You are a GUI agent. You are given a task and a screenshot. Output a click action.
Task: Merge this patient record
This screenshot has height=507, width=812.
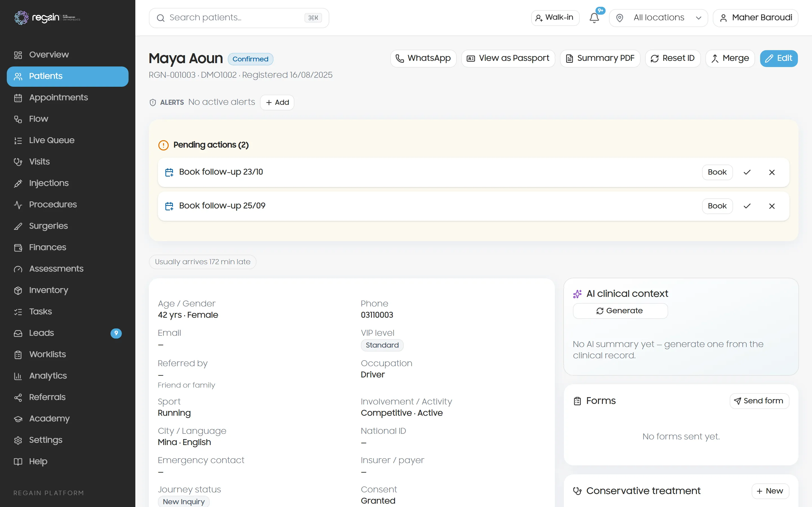pyautogui.click(x=730, y=58)
